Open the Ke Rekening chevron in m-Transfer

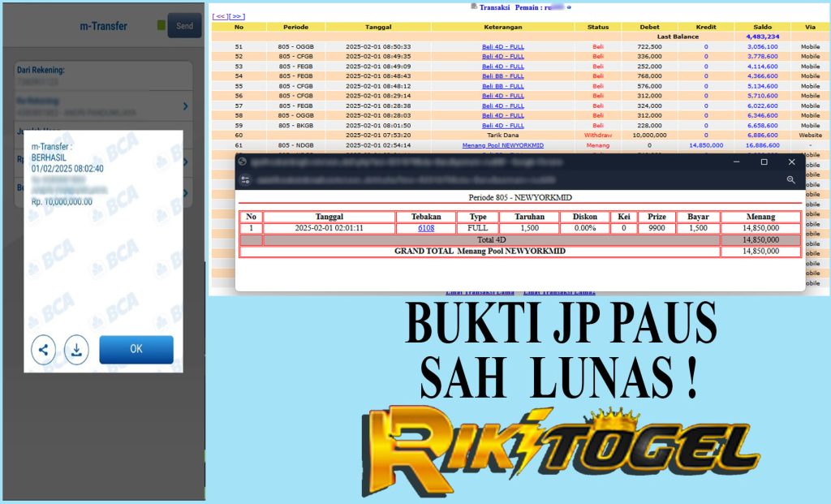pos(186,106)
